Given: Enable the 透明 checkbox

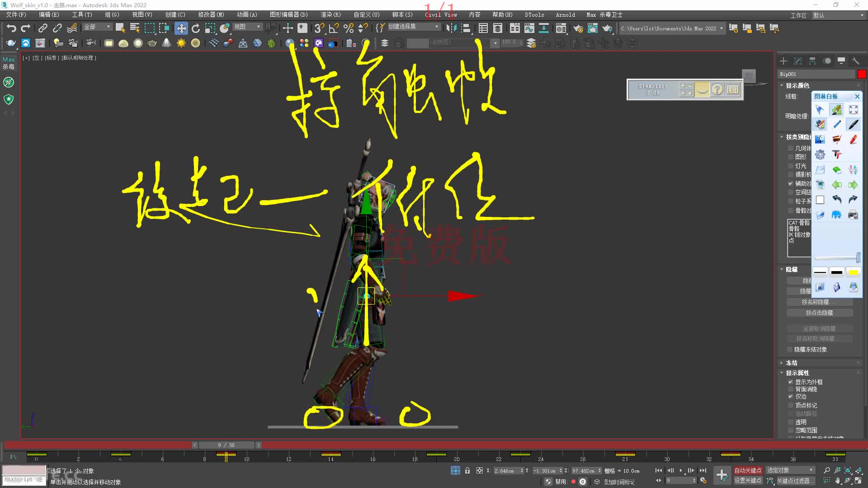Looking at the screenshot, I should [x=791, y=422].
